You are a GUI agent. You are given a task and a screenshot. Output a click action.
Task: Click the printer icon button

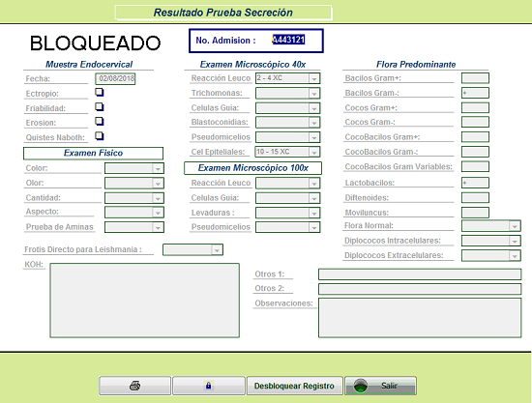pos(134,386)
